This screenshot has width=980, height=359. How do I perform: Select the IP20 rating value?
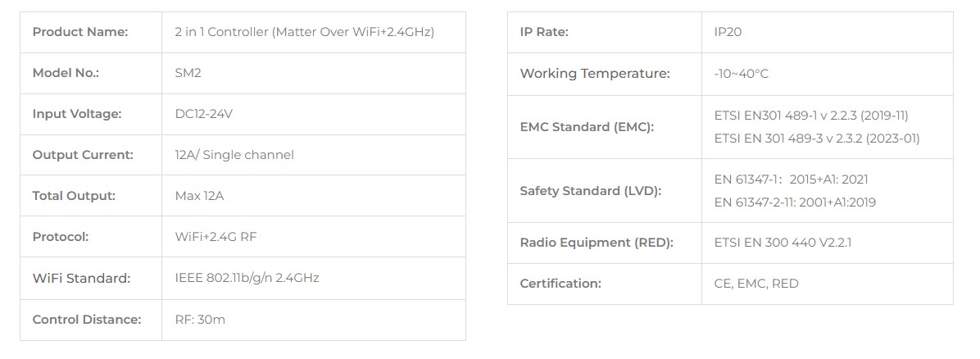(x=728, y=32)
